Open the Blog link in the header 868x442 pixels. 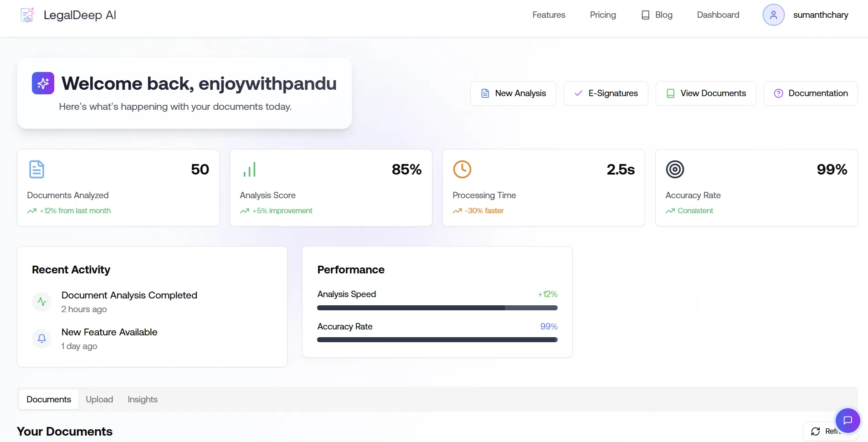(x=657, y=15)
